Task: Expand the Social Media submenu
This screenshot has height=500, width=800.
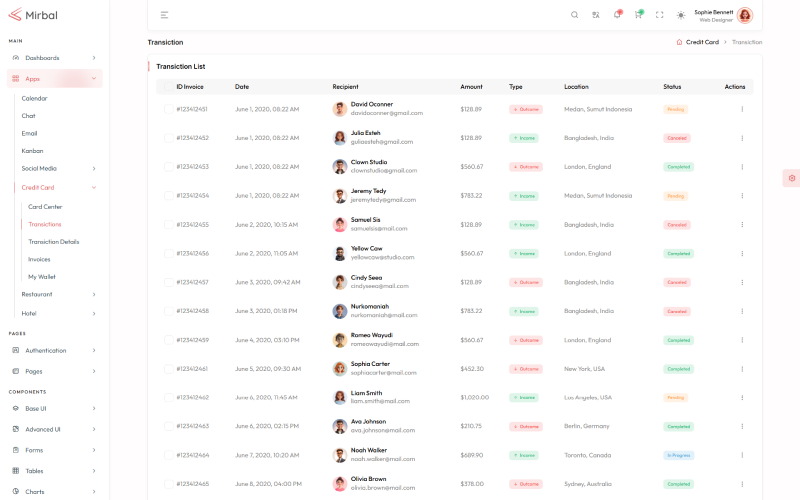Action: [58, 168]
